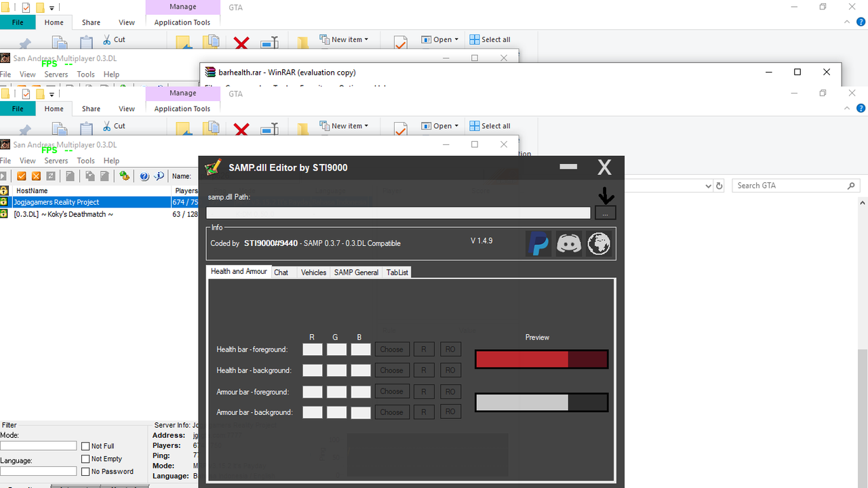Screen dimensions: 868x488
Task: Collapse the ribbon using the lower Explorer chevron
Action: [848, 108]
